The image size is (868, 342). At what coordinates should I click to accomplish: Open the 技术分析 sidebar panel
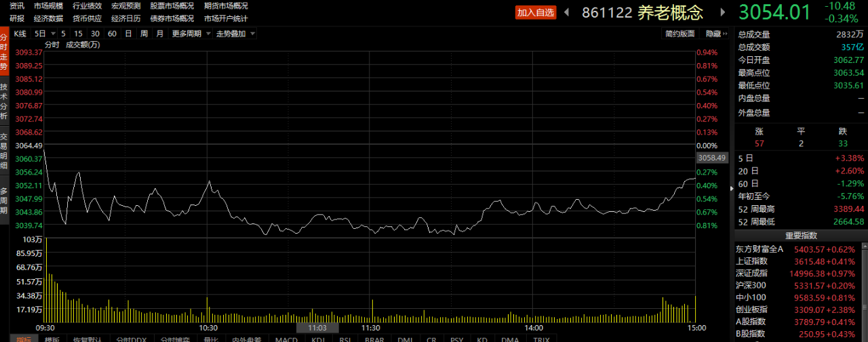(4, 102)
